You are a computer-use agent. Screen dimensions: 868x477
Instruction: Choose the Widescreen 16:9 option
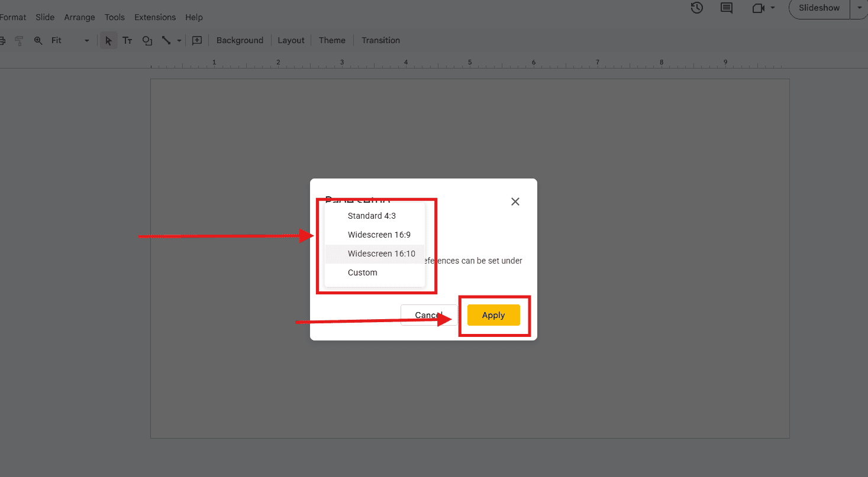[379, 235]
